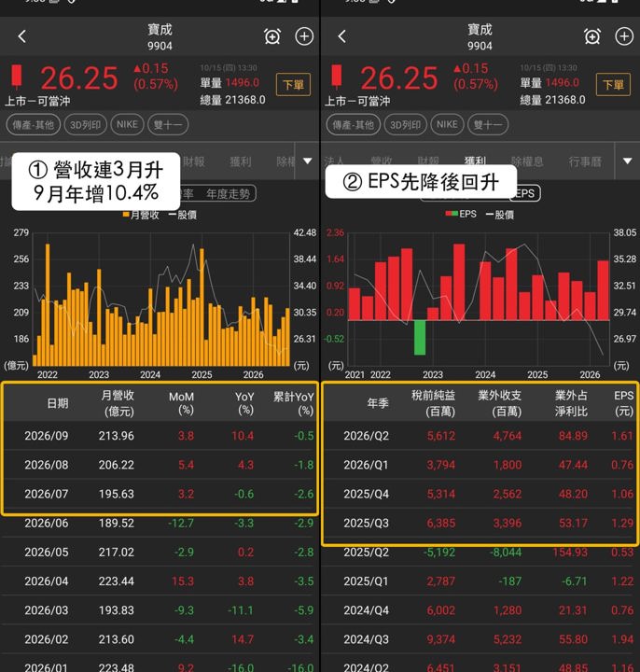Switch to 財報 tab on revenue screen
The height and width of the screenshot is (672, 640).
[194, 161]
